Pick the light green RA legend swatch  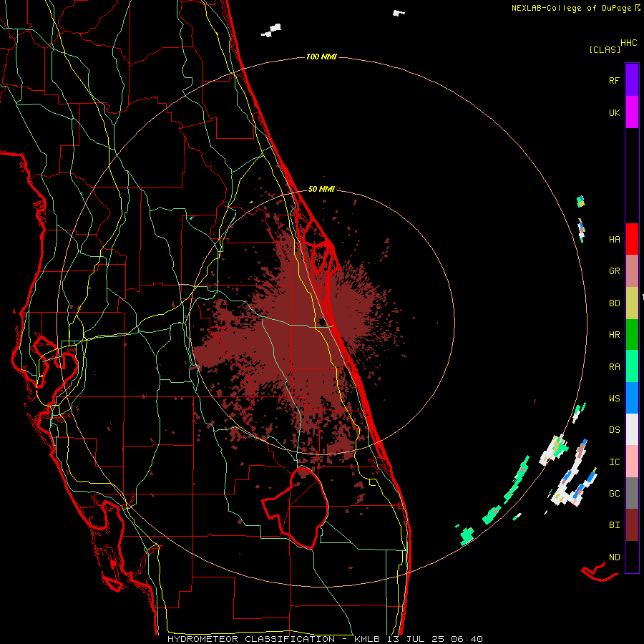[x=632, y=366]
